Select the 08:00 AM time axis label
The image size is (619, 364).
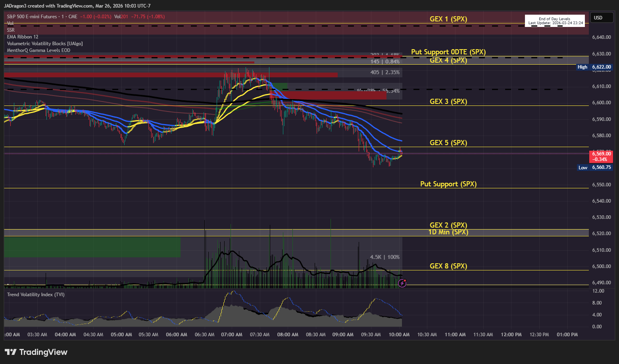tap(288, 335)
